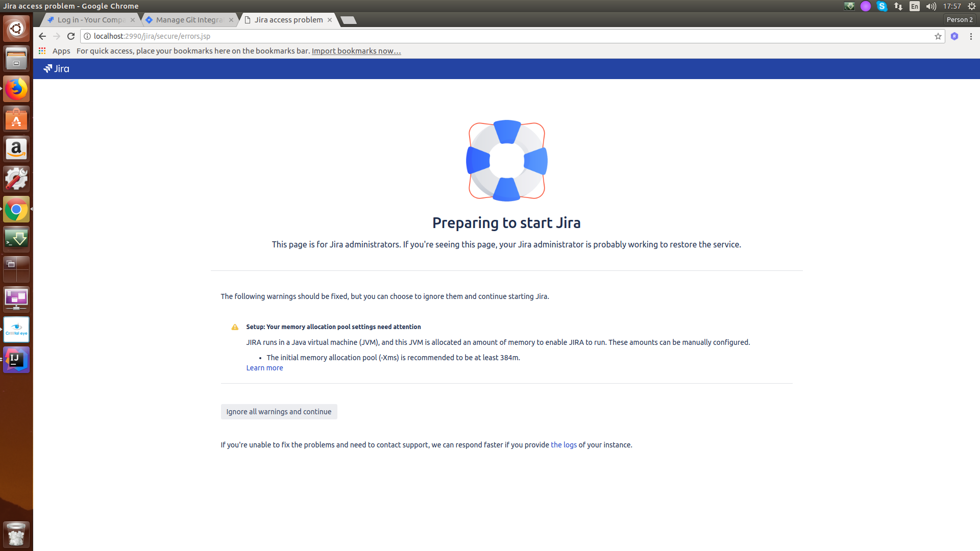
Task: View site info icon in address bar
Action: pos(87,36)
